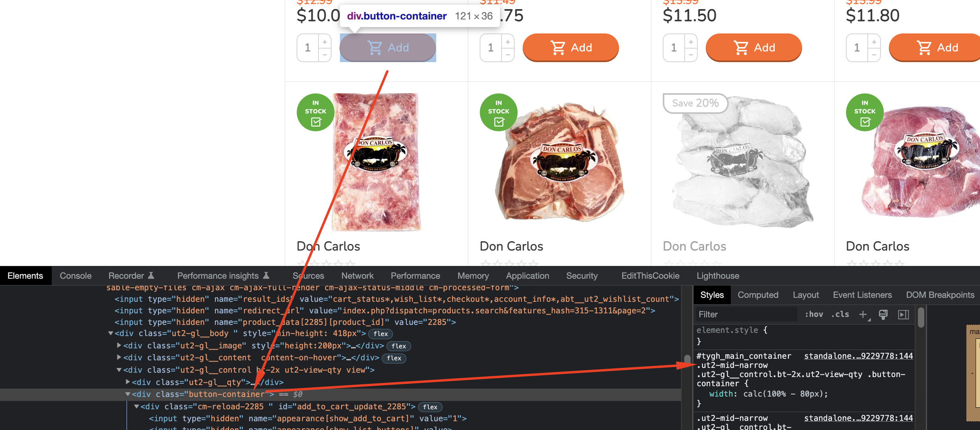The image size is (980, 430).
Task: Add a new style rule with plus icon
Action: (863, 315)
